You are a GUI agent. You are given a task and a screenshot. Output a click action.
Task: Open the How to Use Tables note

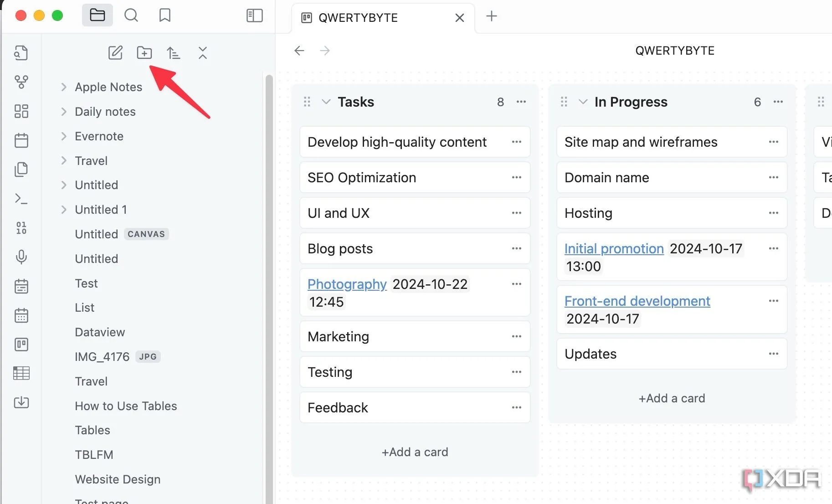(126, 406)
